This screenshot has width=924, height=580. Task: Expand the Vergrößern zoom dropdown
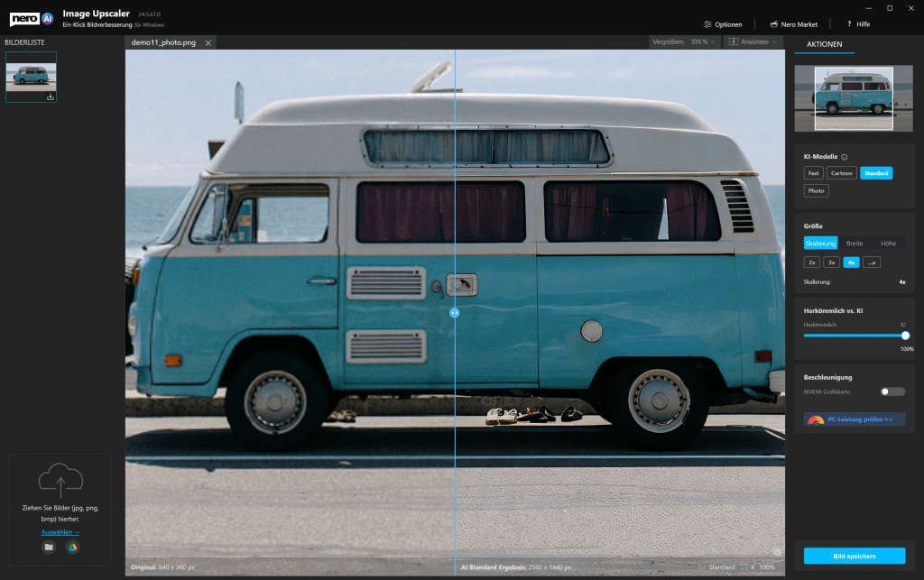684,42
